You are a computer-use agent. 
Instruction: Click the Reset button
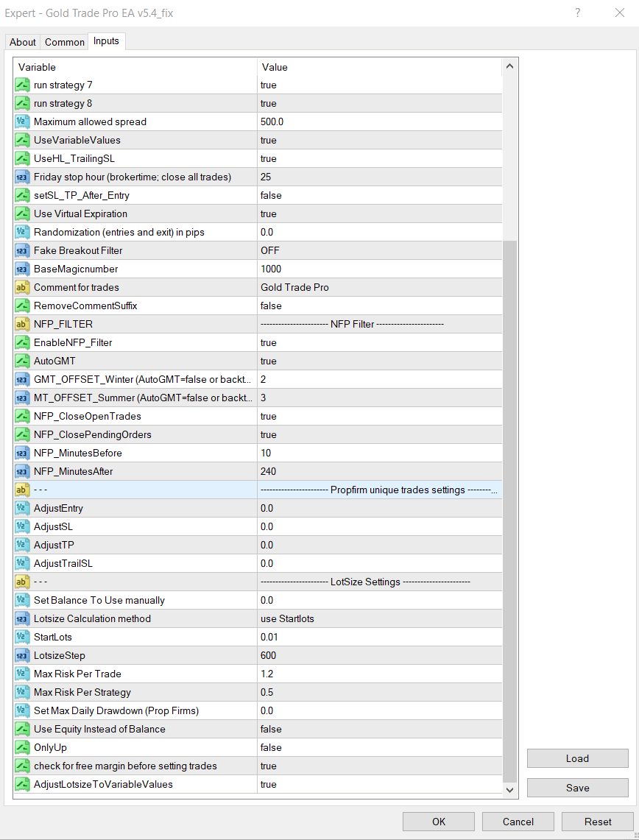pyautogui.click(x=598, y=822)
